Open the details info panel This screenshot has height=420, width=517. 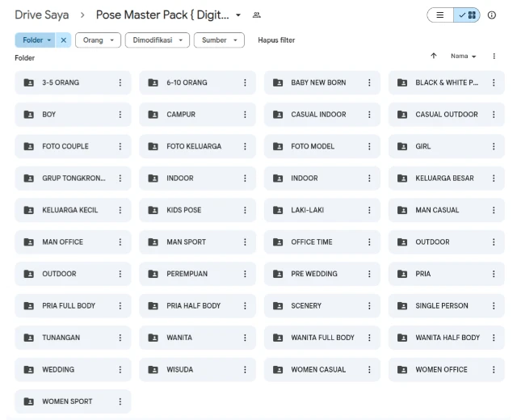[492, 15]
